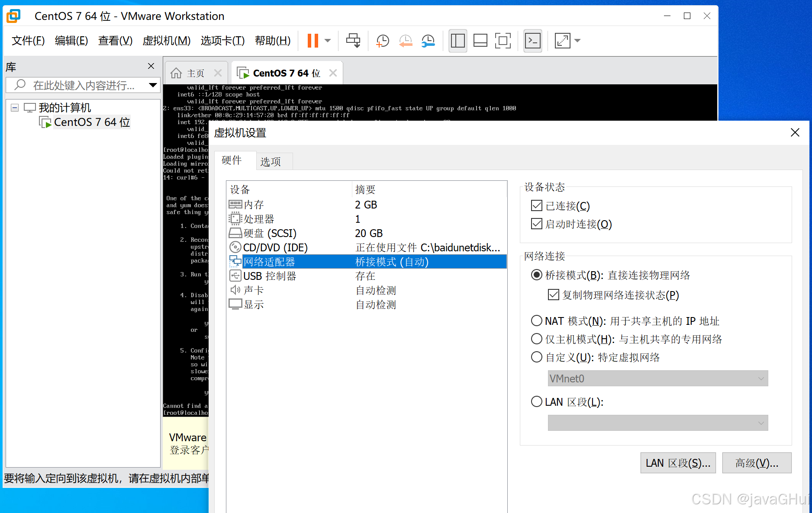Open the snapshot manager

[x=428, y=41]
